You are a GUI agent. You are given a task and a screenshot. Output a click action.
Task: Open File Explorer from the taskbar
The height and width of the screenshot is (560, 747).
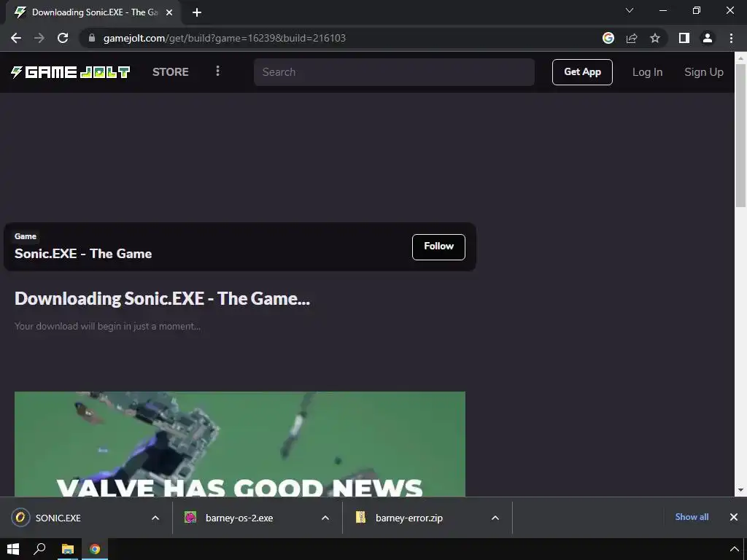point(68,549)
